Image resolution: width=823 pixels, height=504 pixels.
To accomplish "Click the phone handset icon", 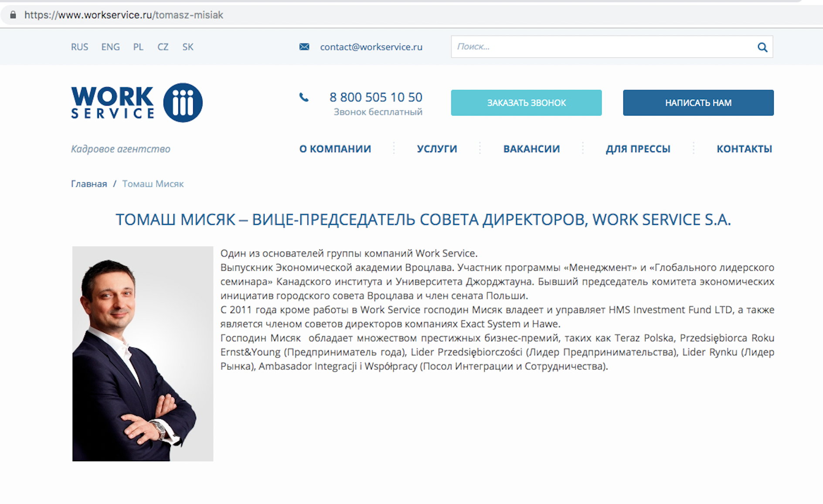I will (x=304, y=97).
